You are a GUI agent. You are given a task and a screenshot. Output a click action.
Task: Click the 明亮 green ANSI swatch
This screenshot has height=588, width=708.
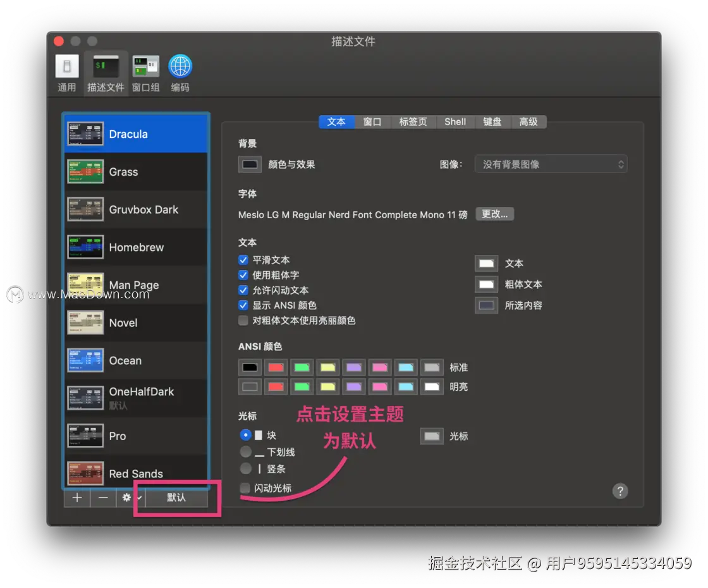tap(302, 386)
